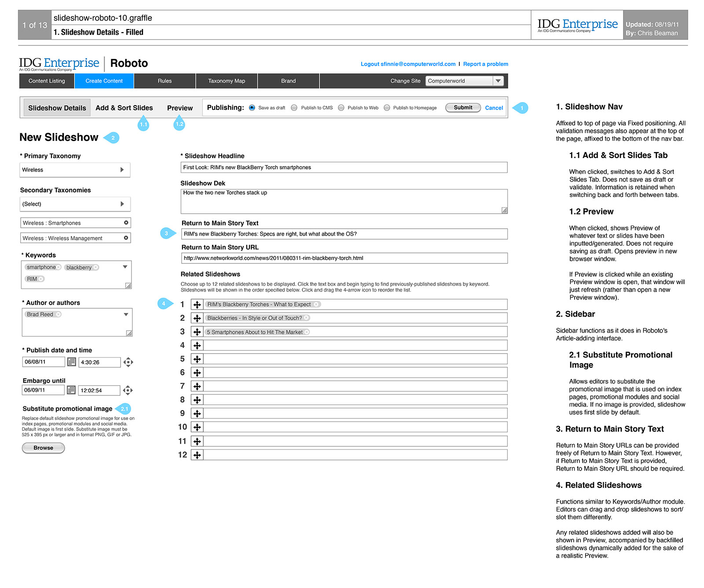Click Logout sfinnie@computerworld.com link
This screenshot has width=704, height=588.
(x=408, y=64)
